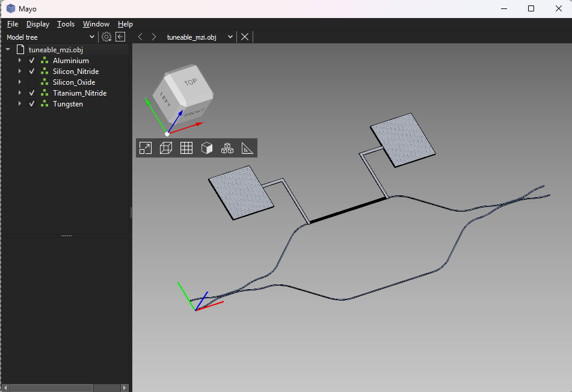Hide the left sidebar with arrow icon
Viewport: 572px width, 392px height.
[120, 37]
